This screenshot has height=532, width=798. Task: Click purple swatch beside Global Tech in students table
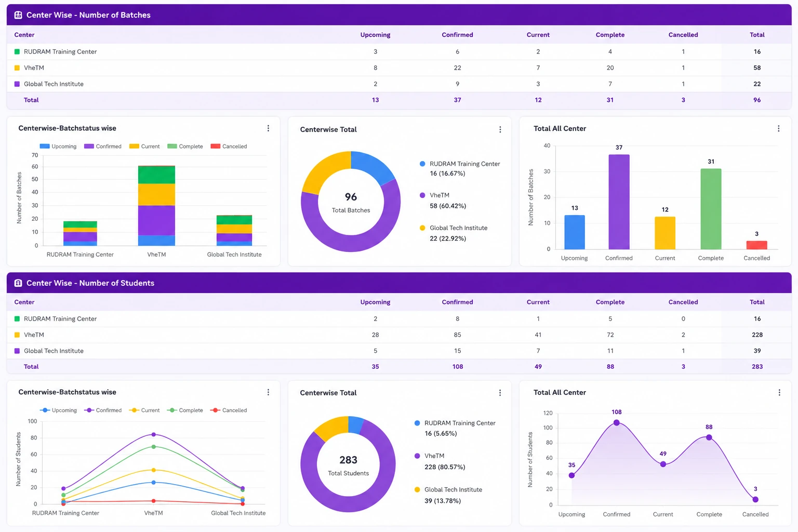pos(17,351)
